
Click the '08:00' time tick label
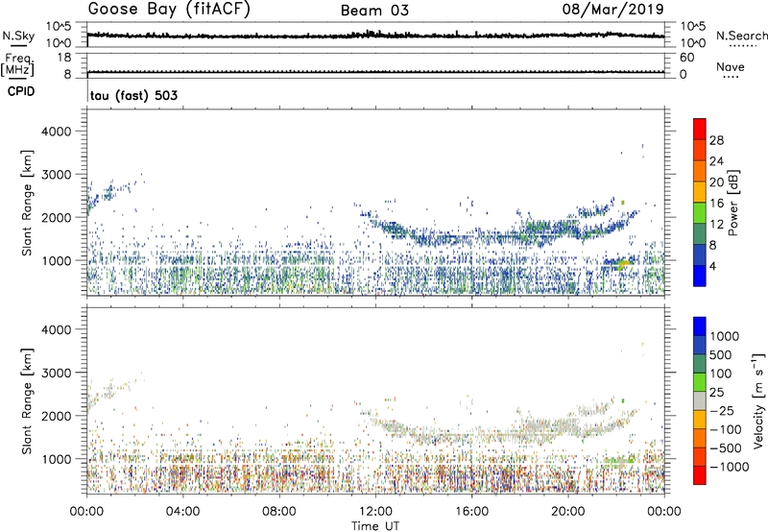279,512
